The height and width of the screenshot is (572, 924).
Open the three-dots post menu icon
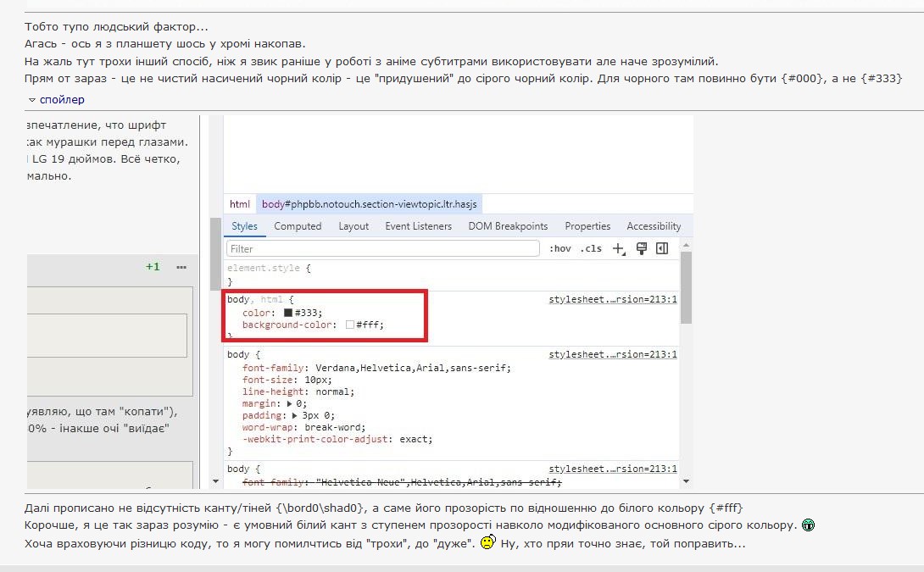[181, 268]
